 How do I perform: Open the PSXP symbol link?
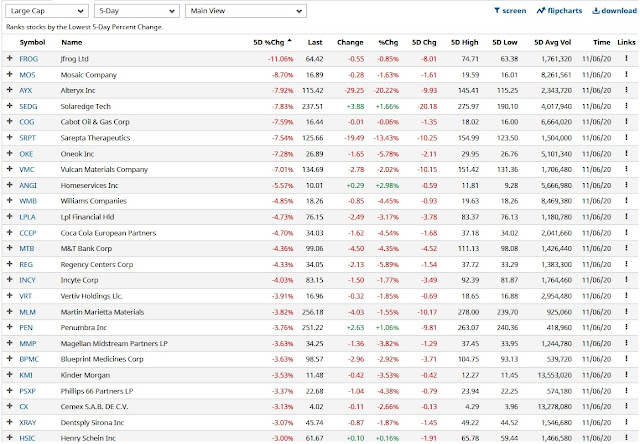28,391
